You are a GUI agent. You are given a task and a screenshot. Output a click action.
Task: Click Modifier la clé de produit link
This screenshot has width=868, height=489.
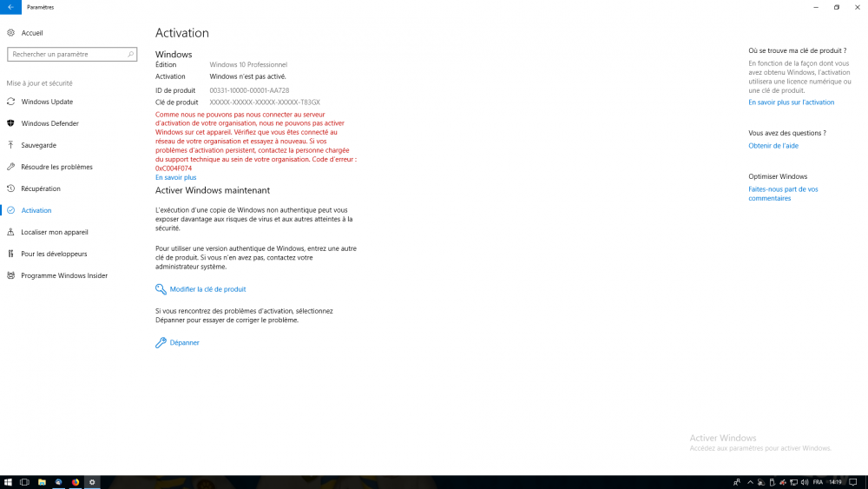pyautogui.click(x=207, y=289)
